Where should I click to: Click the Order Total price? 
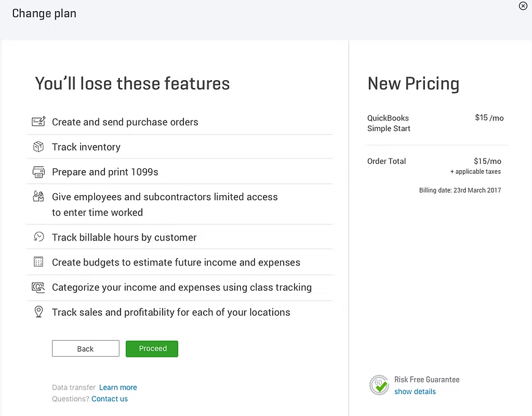tap(487, 161)
